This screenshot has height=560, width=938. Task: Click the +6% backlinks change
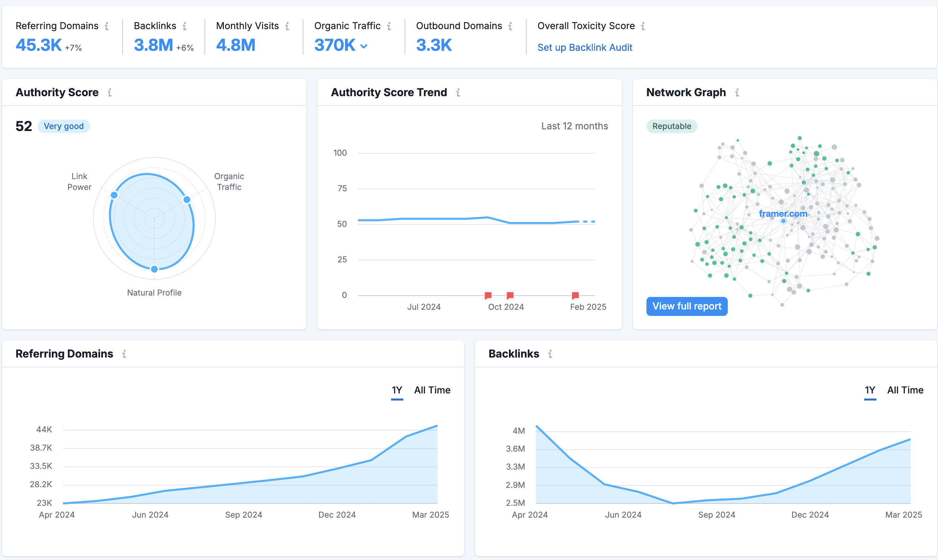coord(185,48)
